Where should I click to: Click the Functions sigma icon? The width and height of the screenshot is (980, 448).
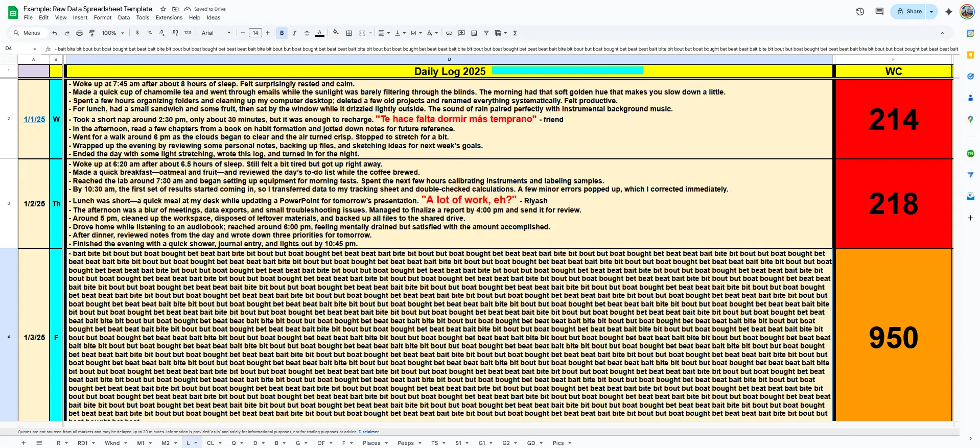pyautogui.click(x=515, y=33)
